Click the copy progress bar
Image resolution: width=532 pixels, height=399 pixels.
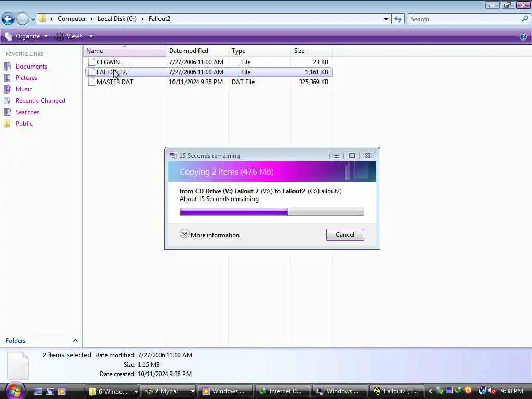click(272, 212)
